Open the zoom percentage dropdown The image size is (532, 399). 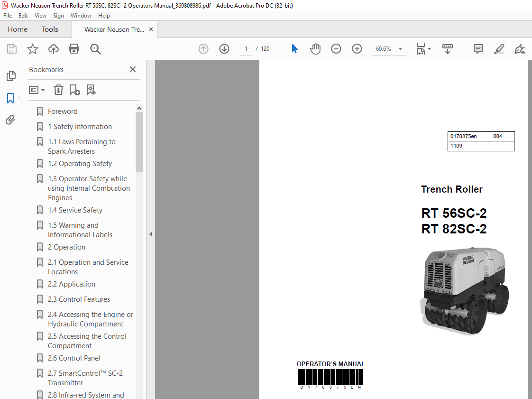click(400, 49)
